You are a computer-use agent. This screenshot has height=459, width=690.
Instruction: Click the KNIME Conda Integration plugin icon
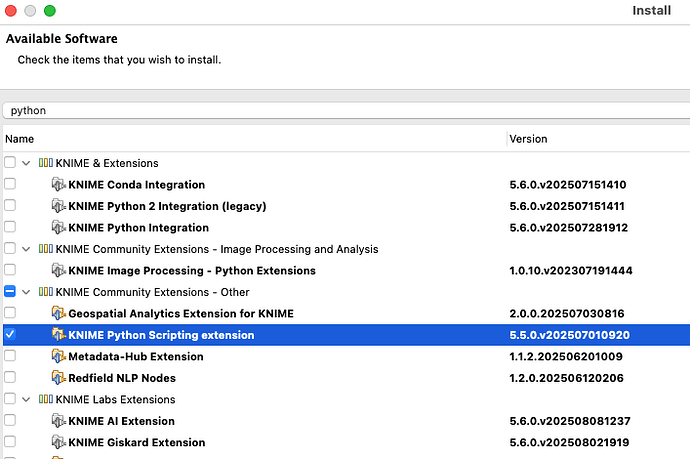tap(57, 185)
